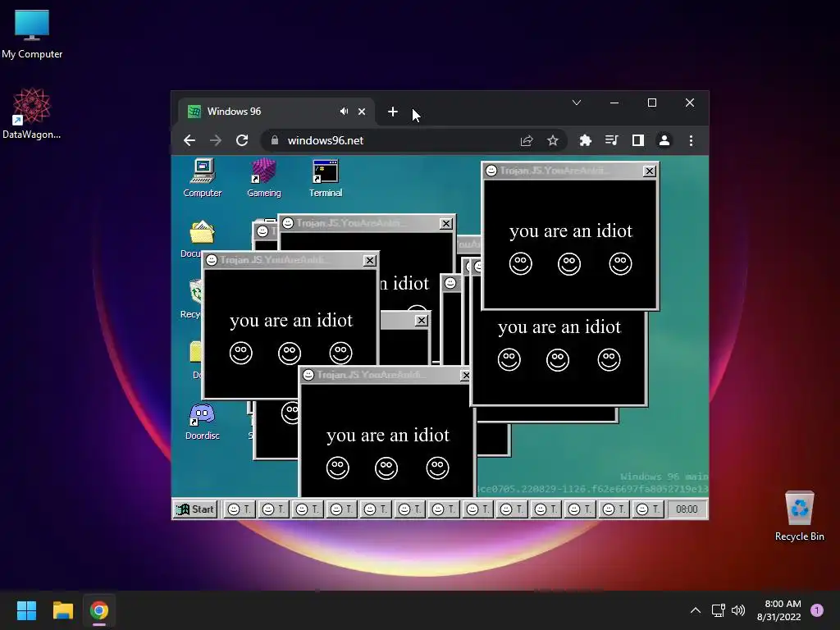View site info via the lock icon
This screenshot has height=630, width=840.
coord(275,140)
